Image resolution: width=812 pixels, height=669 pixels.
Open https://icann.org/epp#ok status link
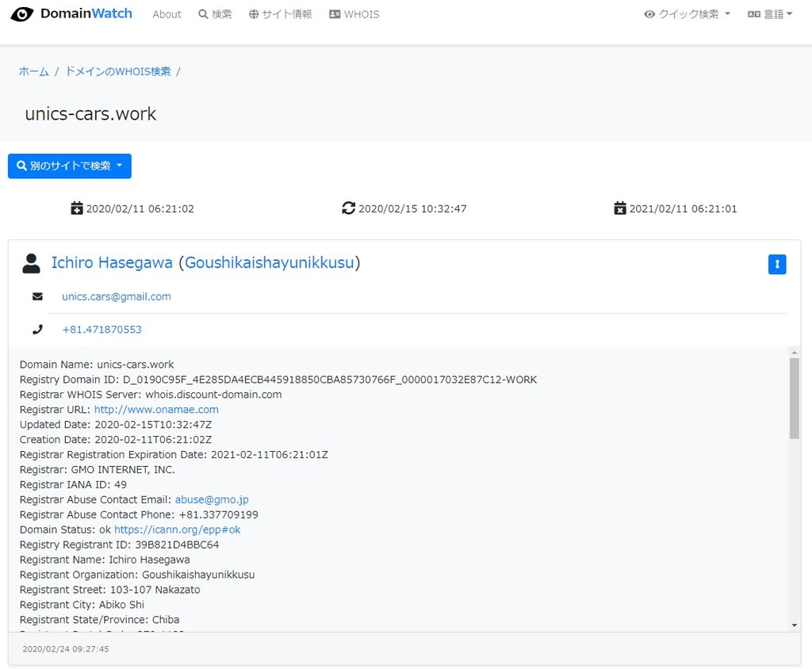coord(177,529)
